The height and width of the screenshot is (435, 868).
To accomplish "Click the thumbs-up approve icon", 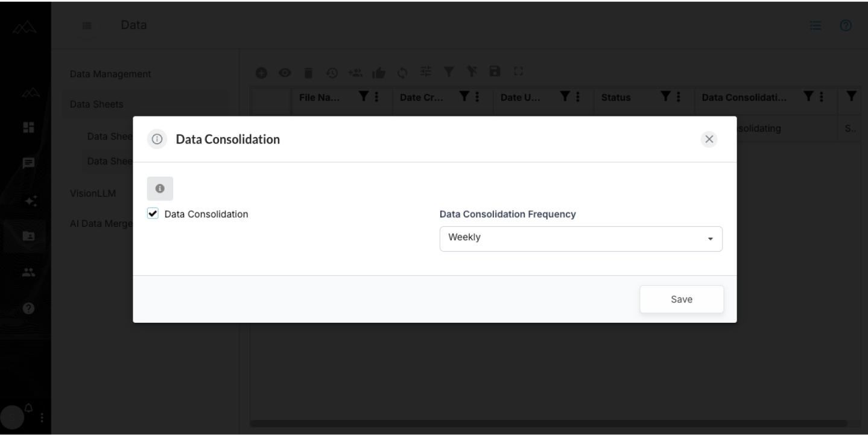I will pos(378,72).
